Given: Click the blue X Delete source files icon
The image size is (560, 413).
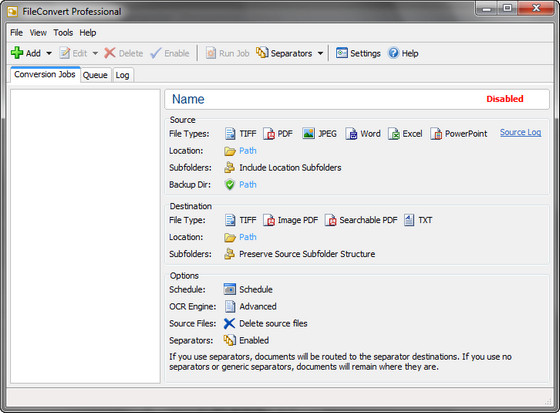Looking at the screenshot, I should [x=229, y=323].
